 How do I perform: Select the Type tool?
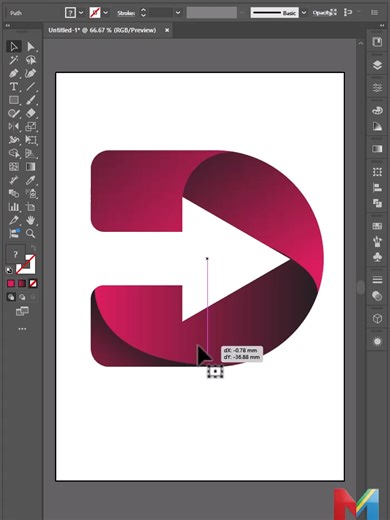coord(14,87)
